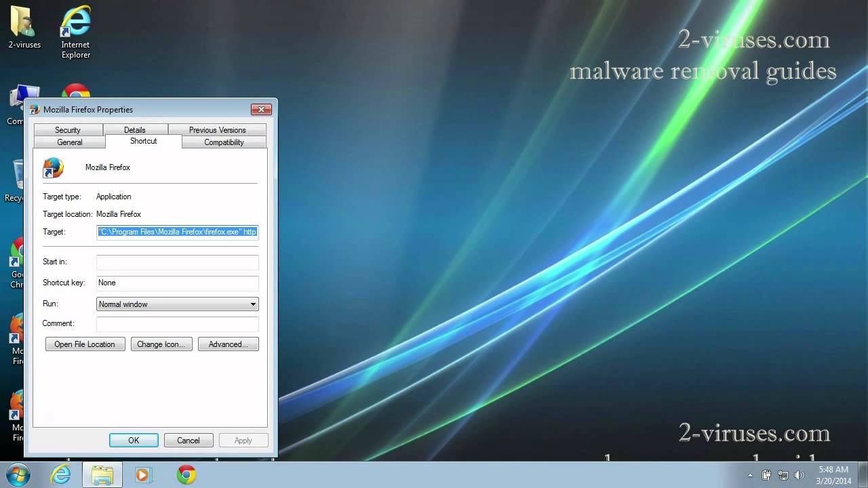Switch to the Security tab
Image resolution: width=868 pixels, height=488 pixels.
[x=68, y=130]
